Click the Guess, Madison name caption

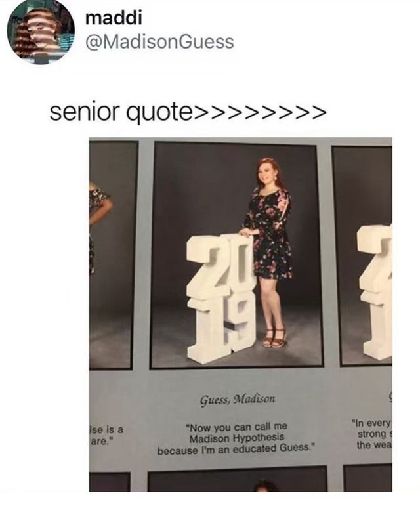click(238, 399)
